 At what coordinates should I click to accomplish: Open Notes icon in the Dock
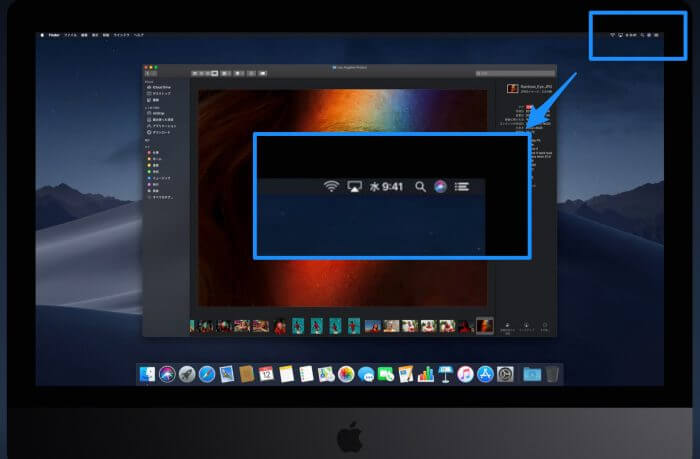pyautogui.click(x=286, y=374)
